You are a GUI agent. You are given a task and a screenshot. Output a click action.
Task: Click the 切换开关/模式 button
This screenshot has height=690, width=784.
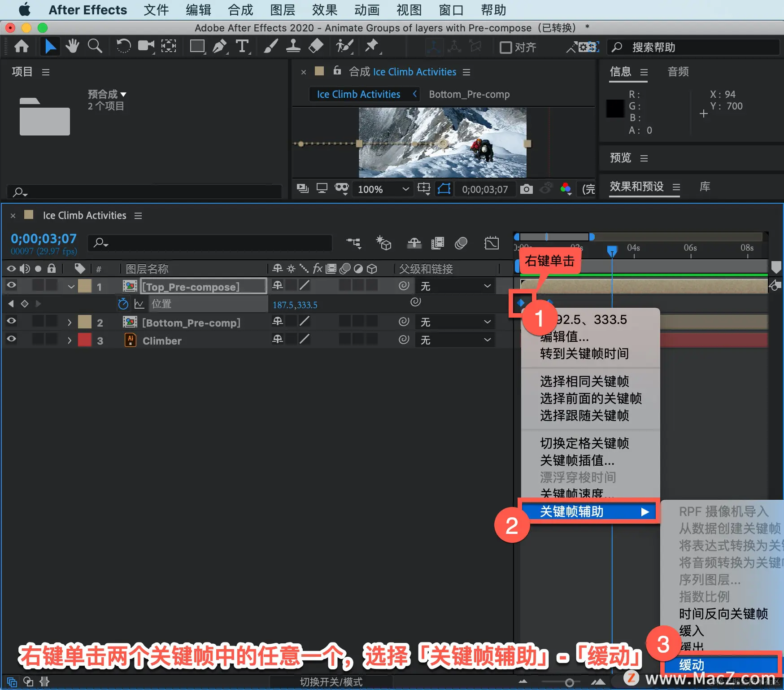pos(331,682)
